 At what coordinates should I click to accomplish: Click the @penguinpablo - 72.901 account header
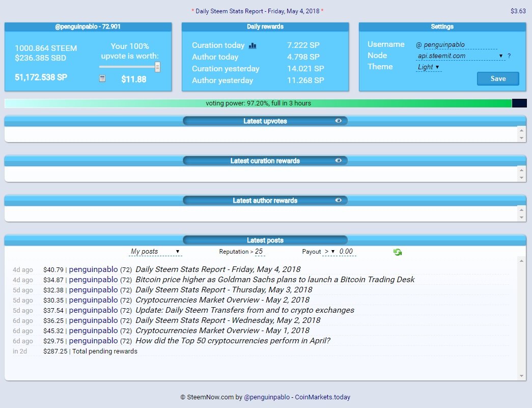coord(88,26)
